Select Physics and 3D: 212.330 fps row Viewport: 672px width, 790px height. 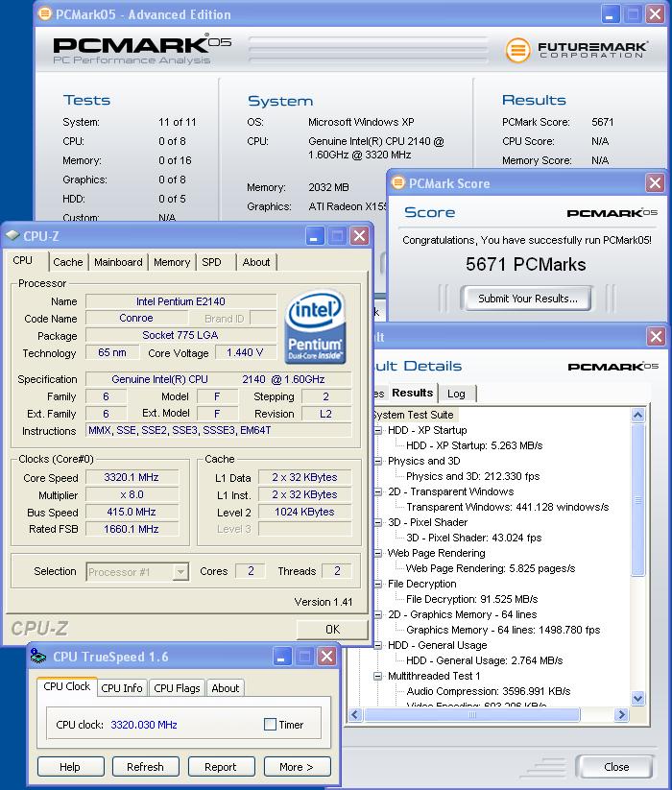tap(472, 476)
